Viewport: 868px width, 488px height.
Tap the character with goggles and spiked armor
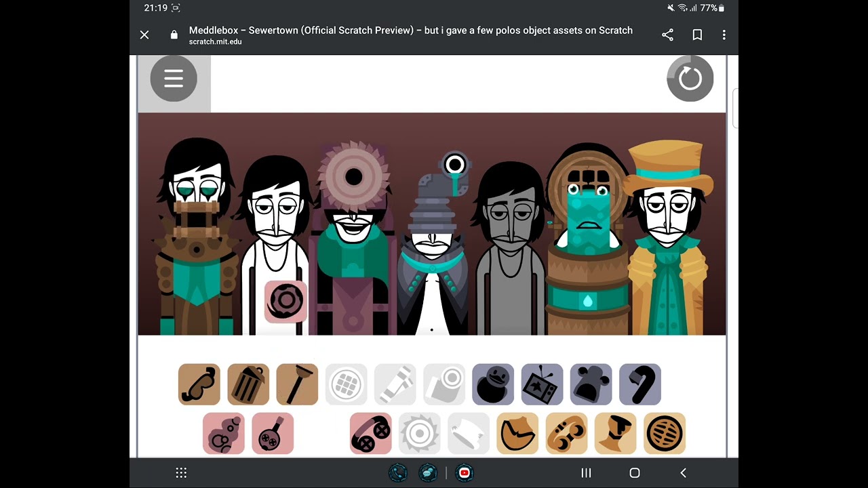pos(197,237)
